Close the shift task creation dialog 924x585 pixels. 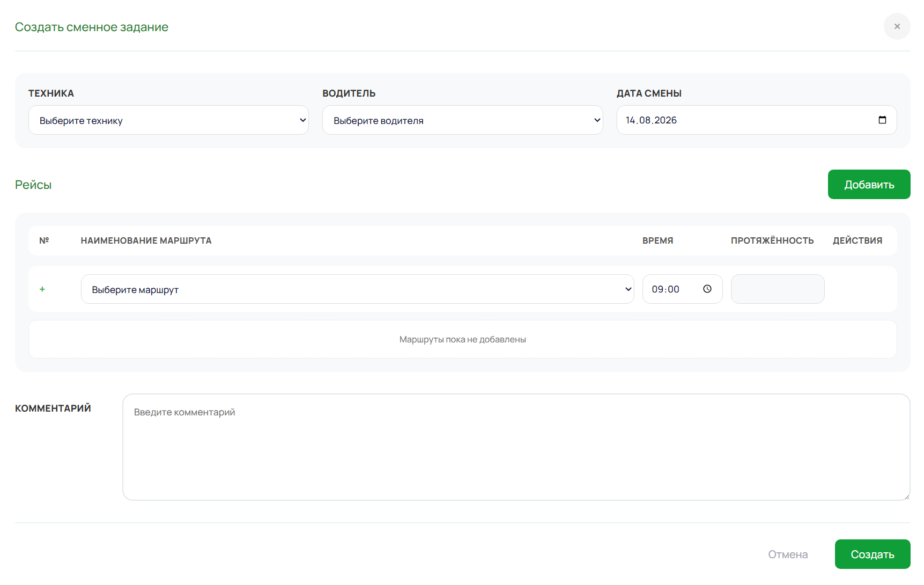897,26
